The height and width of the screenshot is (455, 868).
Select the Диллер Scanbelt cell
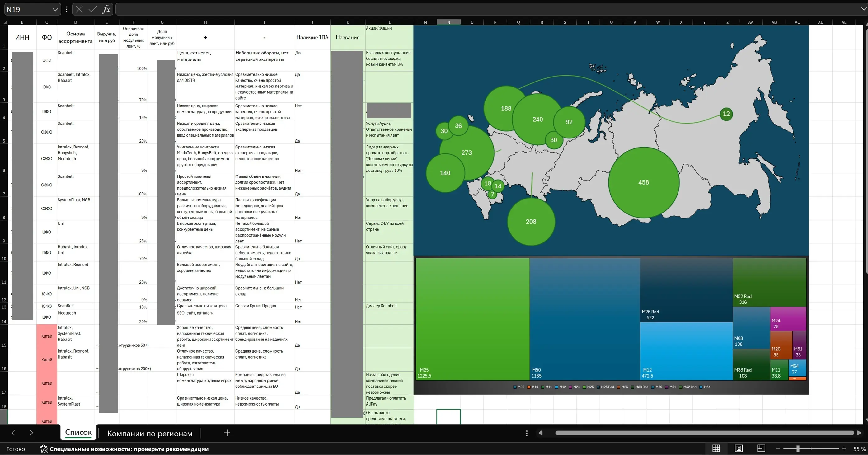390,306
